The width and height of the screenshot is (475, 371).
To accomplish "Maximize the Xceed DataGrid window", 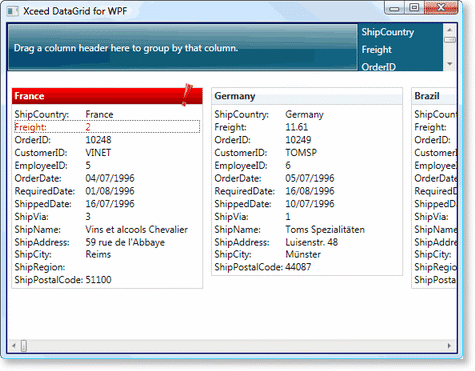I will [414, 7].
